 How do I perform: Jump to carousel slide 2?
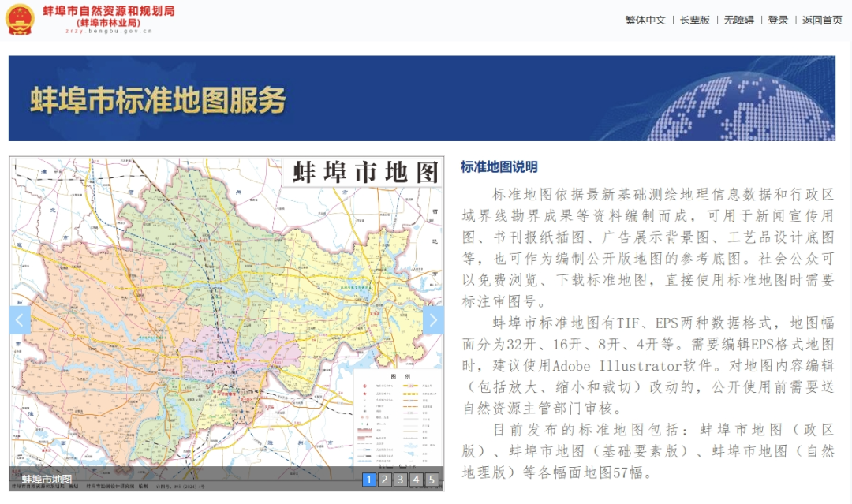point(384,480)
